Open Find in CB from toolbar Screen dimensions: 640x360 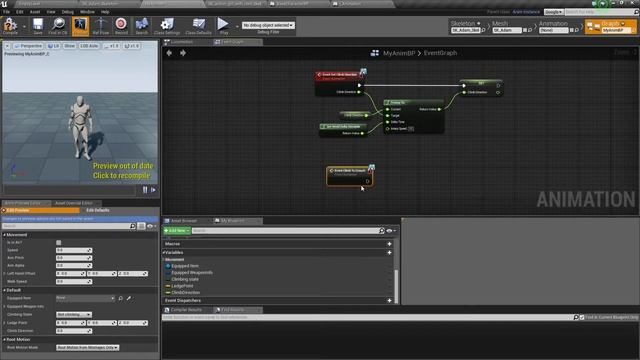pyautogui.click(x=58, y=26)
